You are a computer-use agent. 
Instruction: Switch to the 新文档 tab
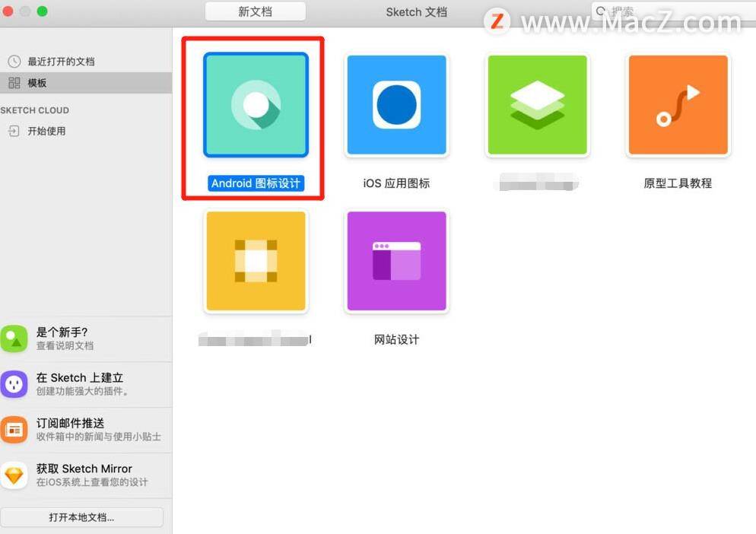[x=255, y=11]
